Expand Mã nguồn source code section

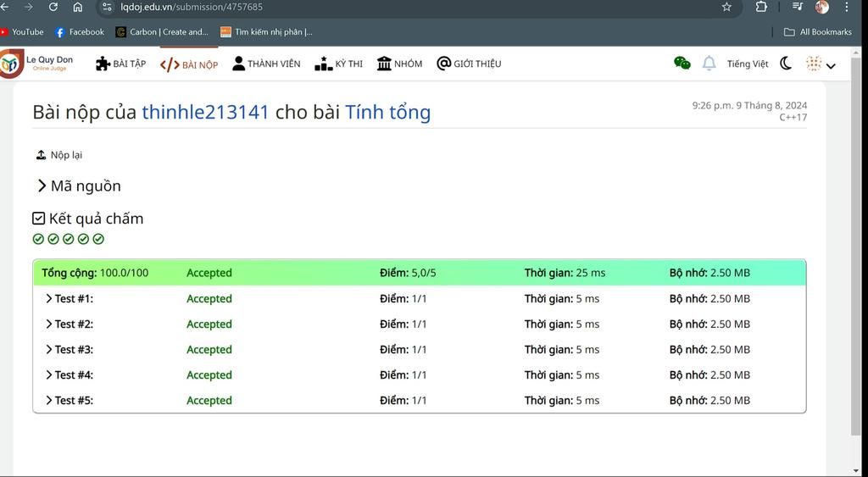click(x=79, y=186)
